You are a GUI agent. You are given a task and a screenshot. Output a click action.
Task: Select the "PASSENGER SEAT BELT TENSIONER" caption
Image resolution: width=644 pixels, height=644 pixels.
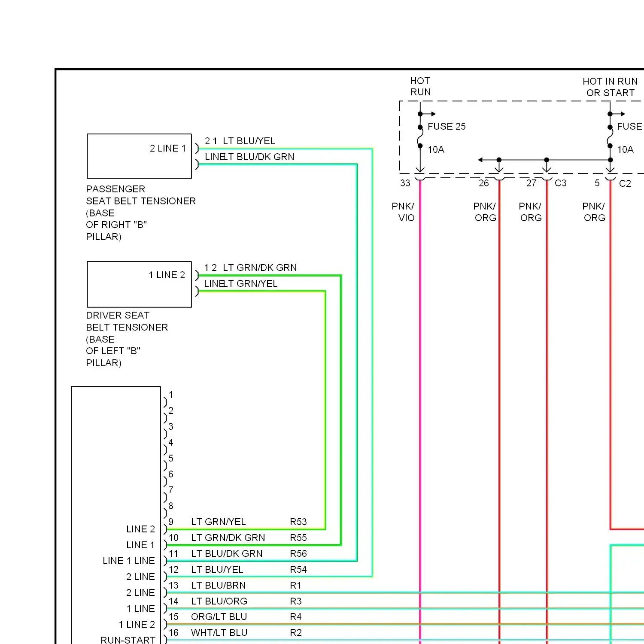141,195
